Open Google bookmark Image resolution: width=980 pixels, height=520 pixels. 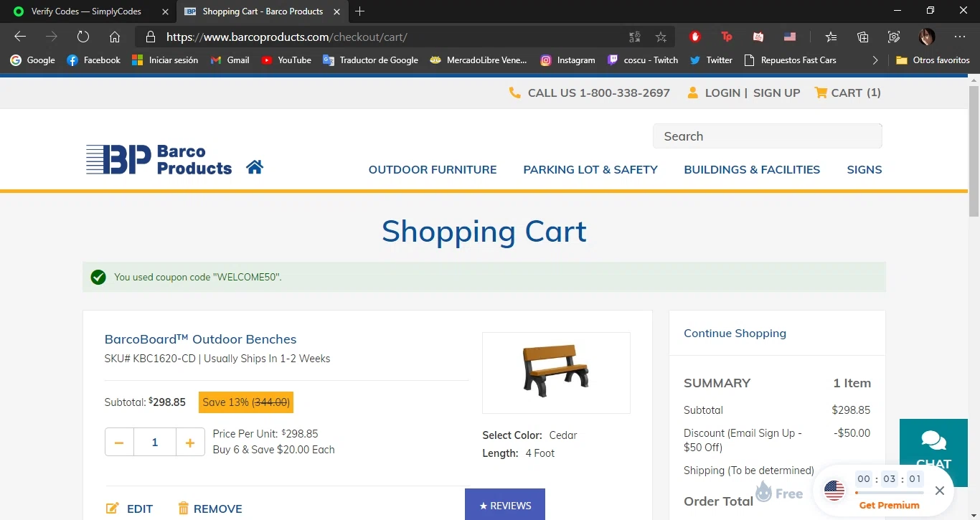pyautogui.click(x=32, y=60)
